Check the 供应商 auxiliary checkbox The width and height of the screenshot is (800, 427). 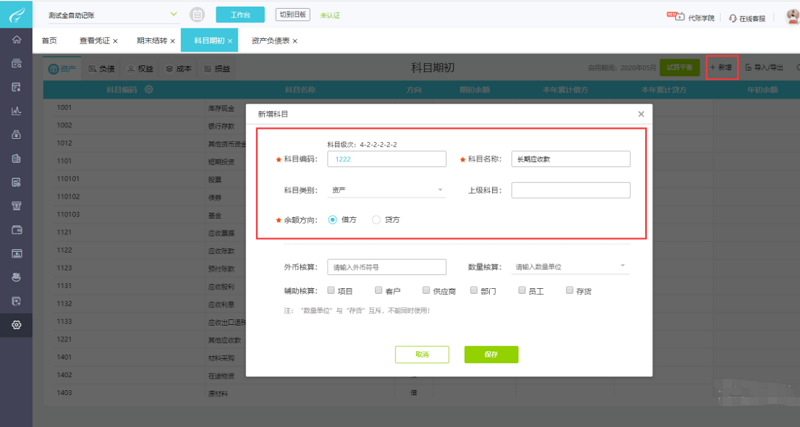tap(426, 290)
